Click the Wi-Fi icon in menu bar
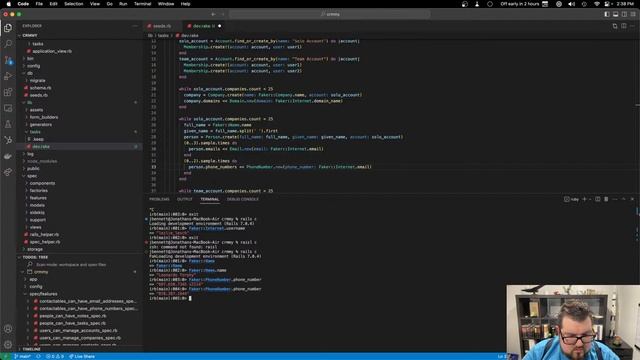640x360 pixels. point(597,4)
